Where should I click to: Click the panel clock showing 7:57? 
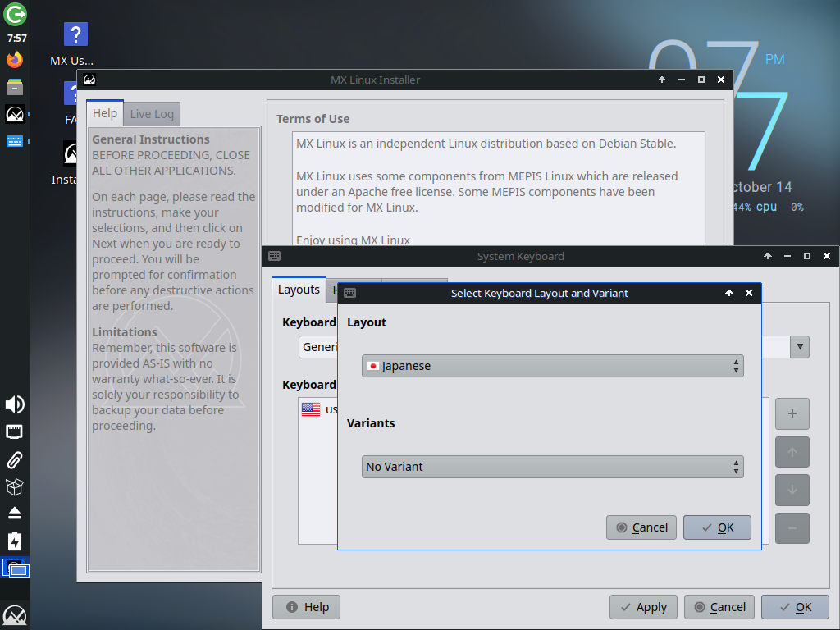pyautogui.click(x=16, y=38)
